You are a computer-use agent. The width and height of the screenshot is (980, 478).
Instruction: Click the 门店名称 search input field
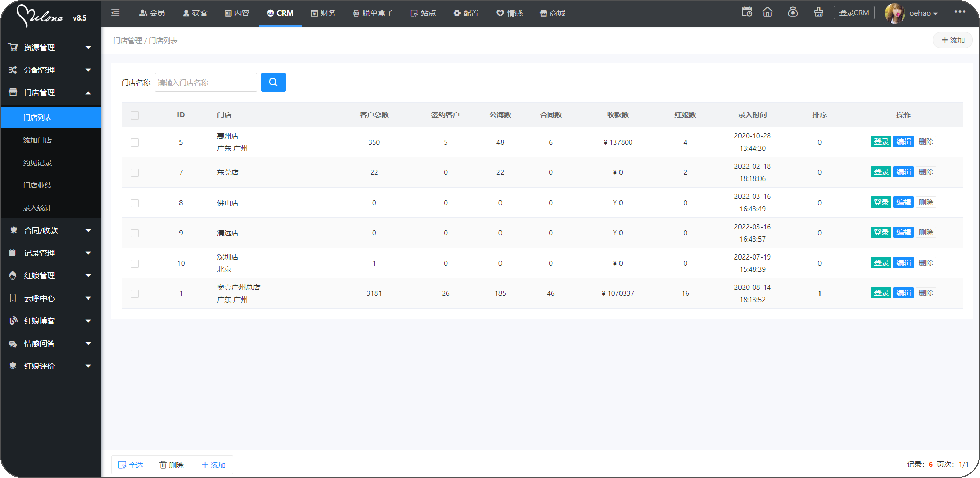pos(206,83)
